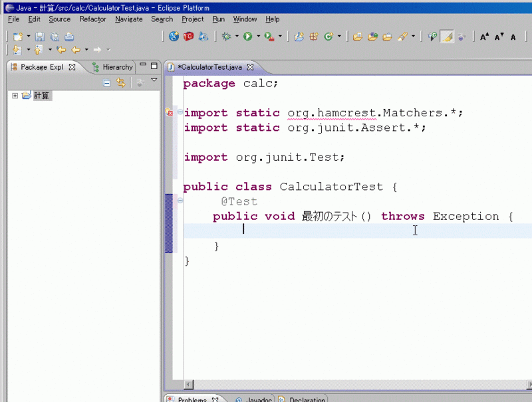Click the New Java Package icon

coord(314,37)
